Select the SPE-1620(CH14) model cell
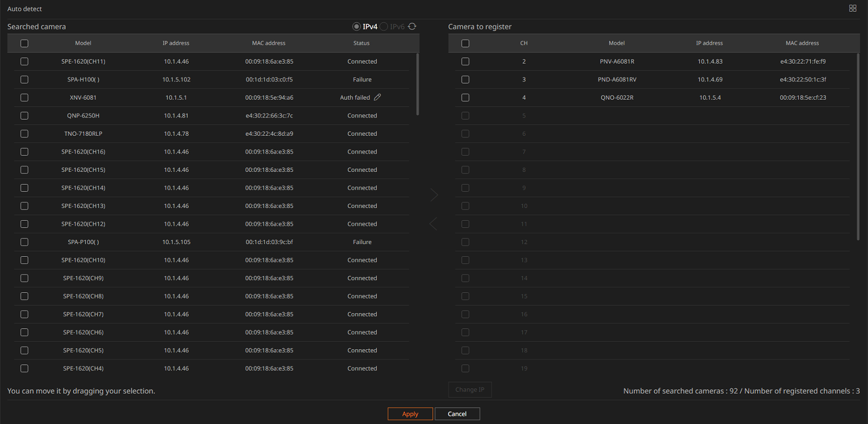Image resolution: width=868 pixels, height=424 pixels. pos(83,188)
